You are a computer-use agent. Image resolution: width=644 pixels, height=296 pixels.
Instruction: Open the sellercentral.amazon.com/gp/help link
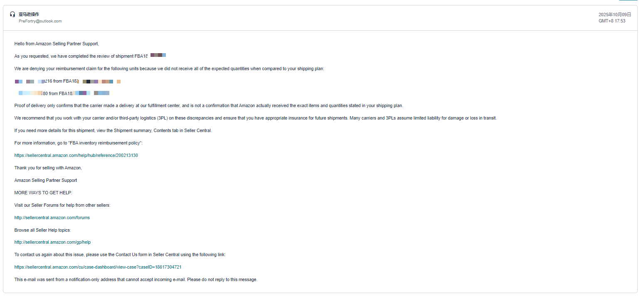[52, 242]
